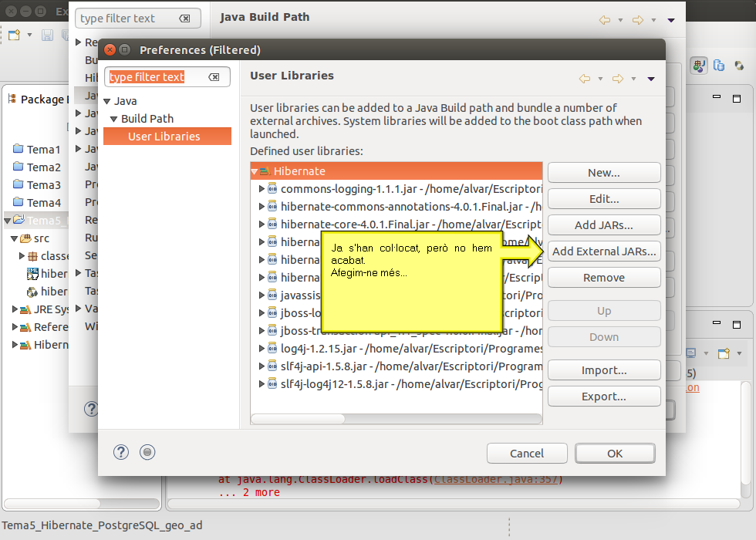Click Eclipse Save toolbar icon
Viewport: 756px width, 540px height.
(47, 35)
